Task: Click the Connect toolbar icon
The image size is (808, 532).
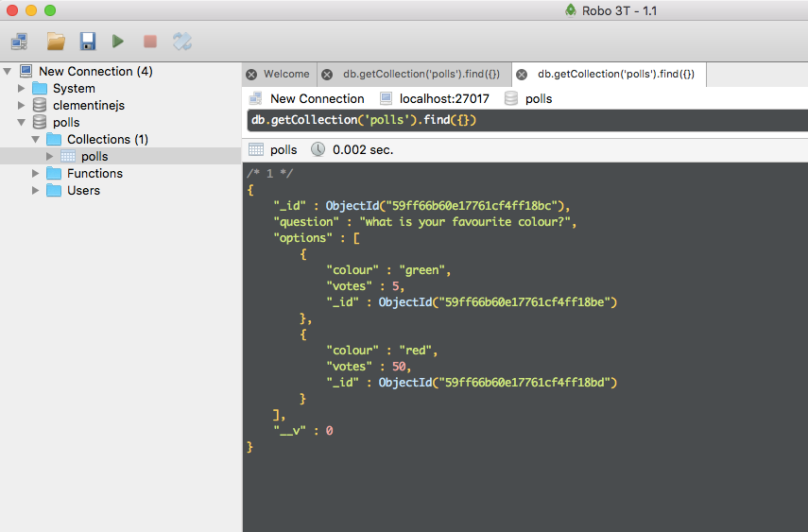Action: point(20,42)
